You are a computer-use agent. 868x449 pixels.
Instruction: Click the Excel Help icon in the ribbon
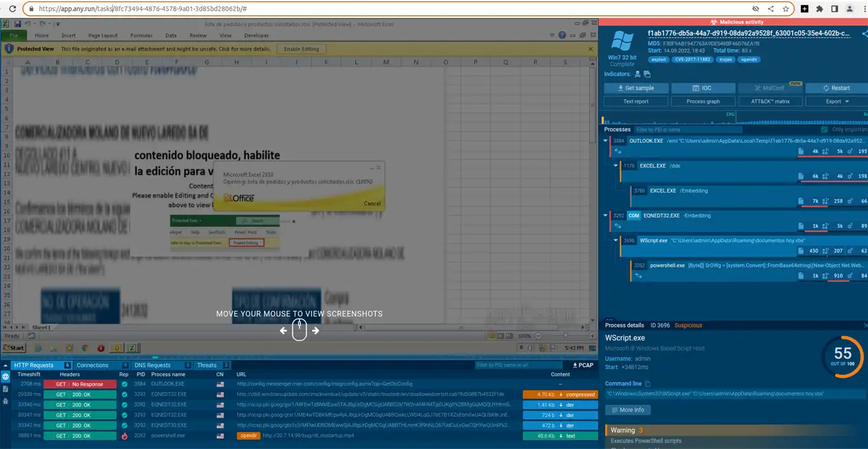pyautogui.click(x=562, y=36)
